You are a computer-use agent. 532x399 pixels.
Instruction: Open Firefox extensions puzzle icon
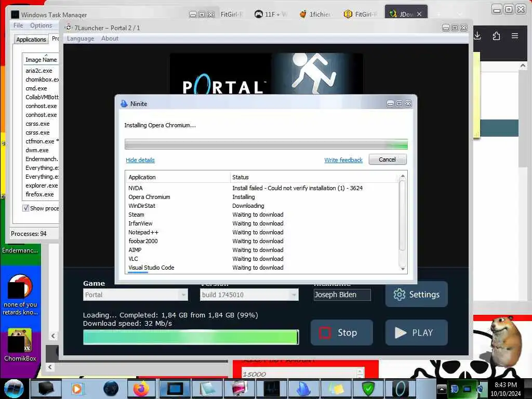coord(496,36)
